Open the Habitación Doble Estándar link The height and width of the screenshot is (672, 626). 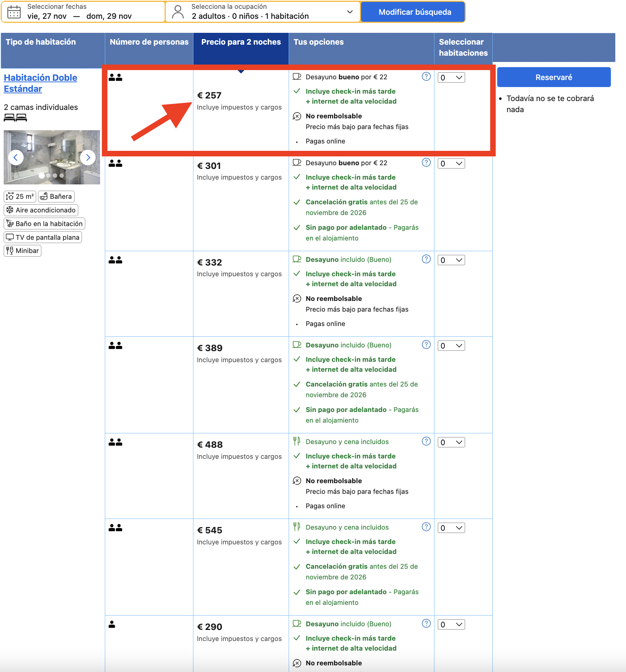[x=41, y=83]
